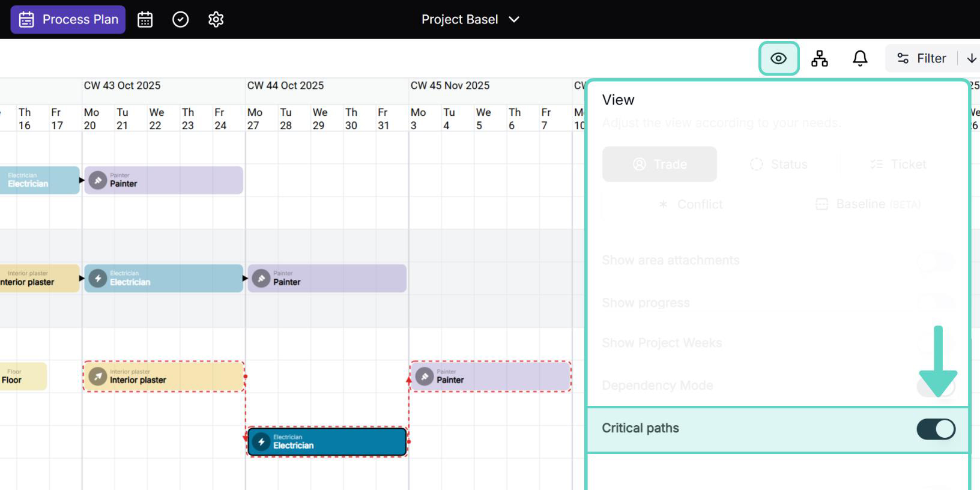The width and height of the screenshot is (980, 490).
Task: Click the checkmark tasks icon
Action: (180, 20)
